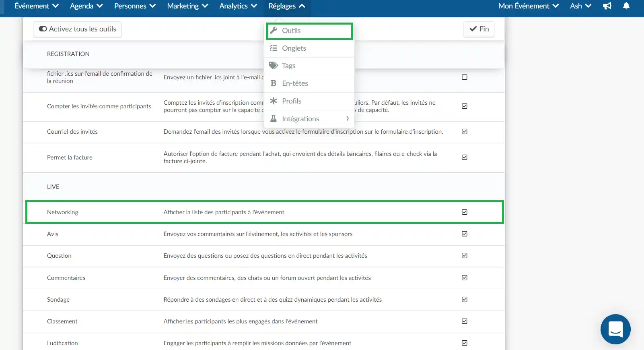
Task: Click the wrench icon beside Outils
Action: pos(274,30)
